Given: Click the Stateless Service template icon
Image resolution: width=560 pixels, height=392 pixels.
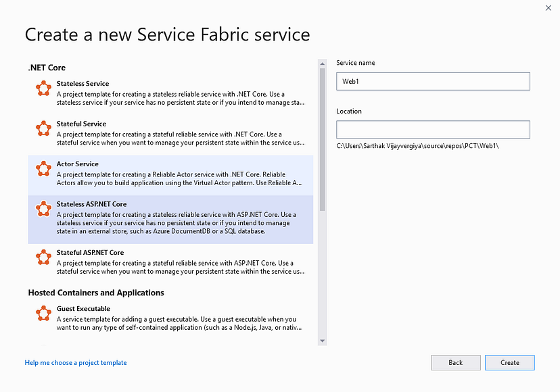Looking at the screenshot, I should coord(43,88).
